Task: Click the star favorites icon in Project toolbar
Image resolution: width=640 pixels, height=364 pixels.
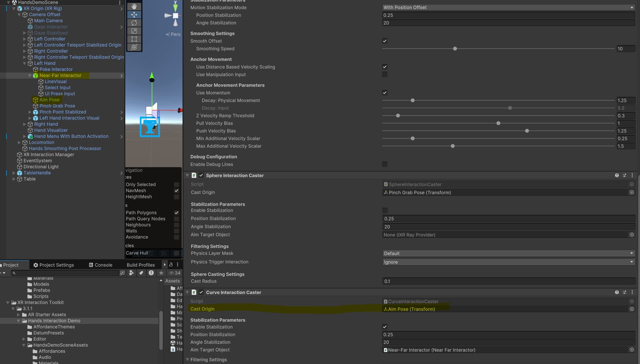Action: point(161,273)
